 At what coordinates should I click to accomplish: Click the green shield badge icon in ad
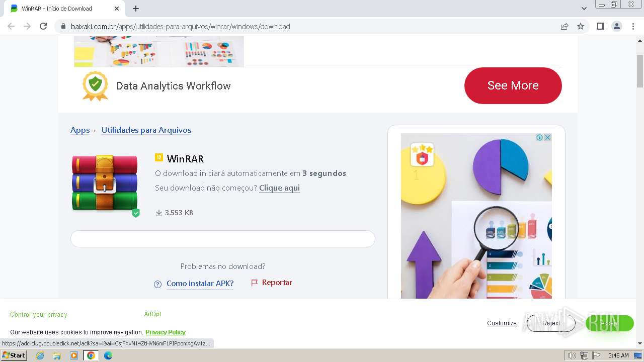coord(96,86)
